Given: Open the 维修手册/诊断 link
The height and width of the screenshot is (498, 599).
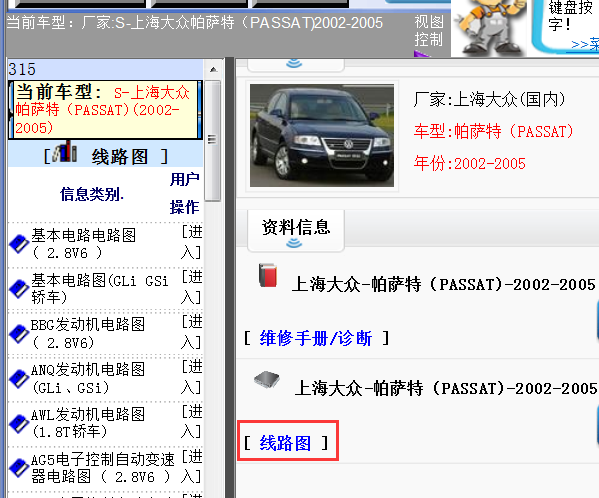Looking at the screenshot, I should coord(316,338).
